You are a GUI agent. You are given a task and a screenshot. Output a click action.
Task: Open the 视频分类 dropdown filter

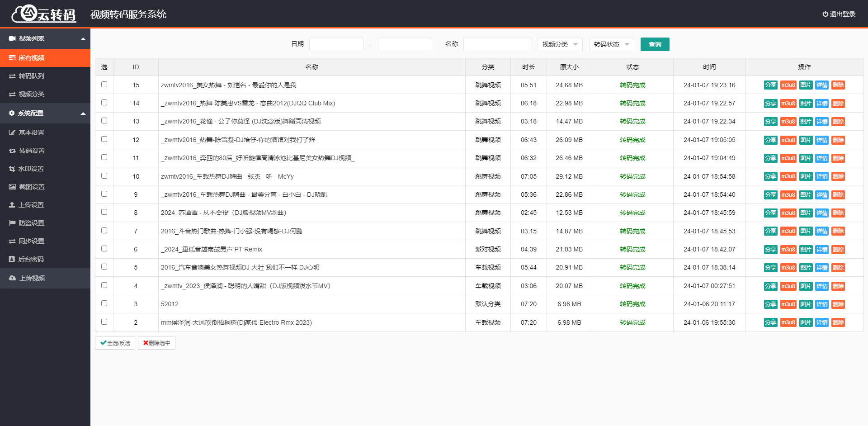(x=560, y=44)
